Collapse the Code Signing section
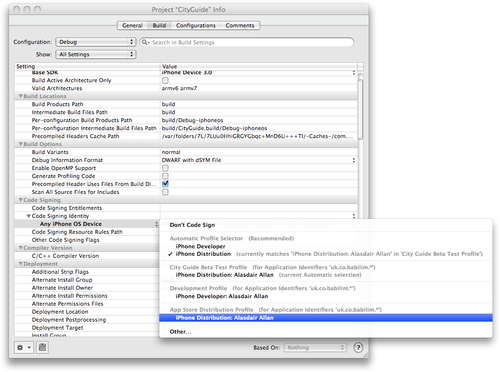The height and width of the screenshot is (372, 500). coord(21,200)
